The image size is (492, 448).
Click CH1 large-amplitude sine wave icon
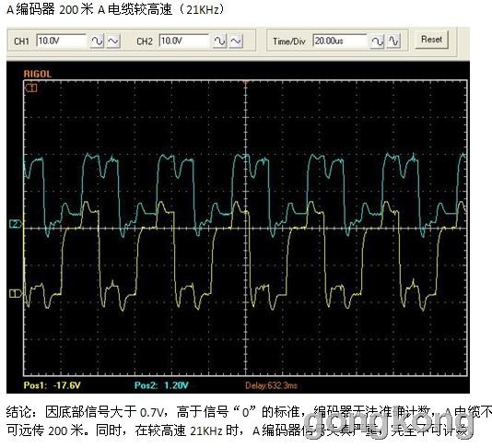pyautogui.click(x=97, y=41)
